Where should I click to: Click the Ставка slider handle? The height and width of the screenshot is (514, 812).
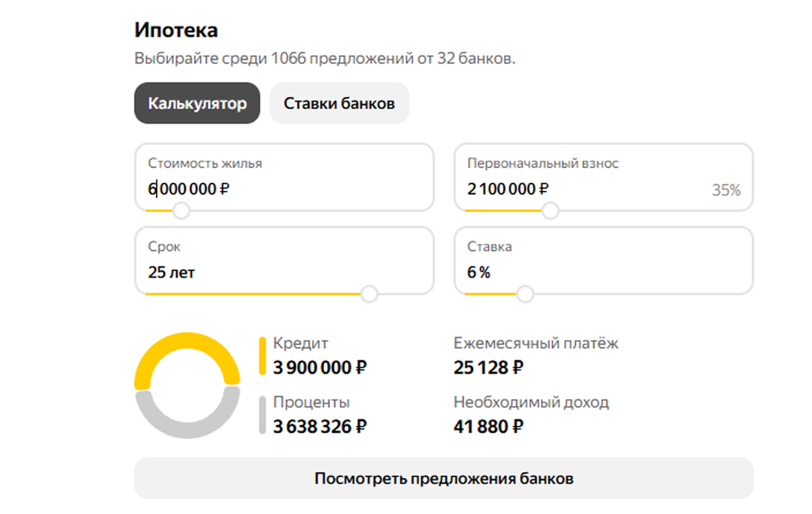[x=525, y=294]
